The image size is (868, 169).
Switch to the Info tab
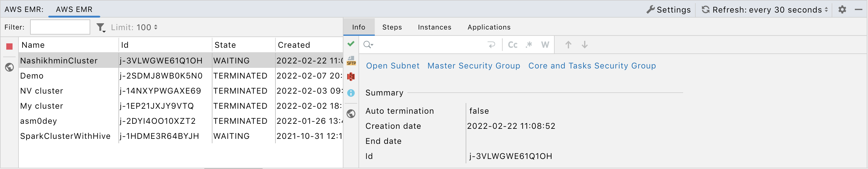[358, 27]
